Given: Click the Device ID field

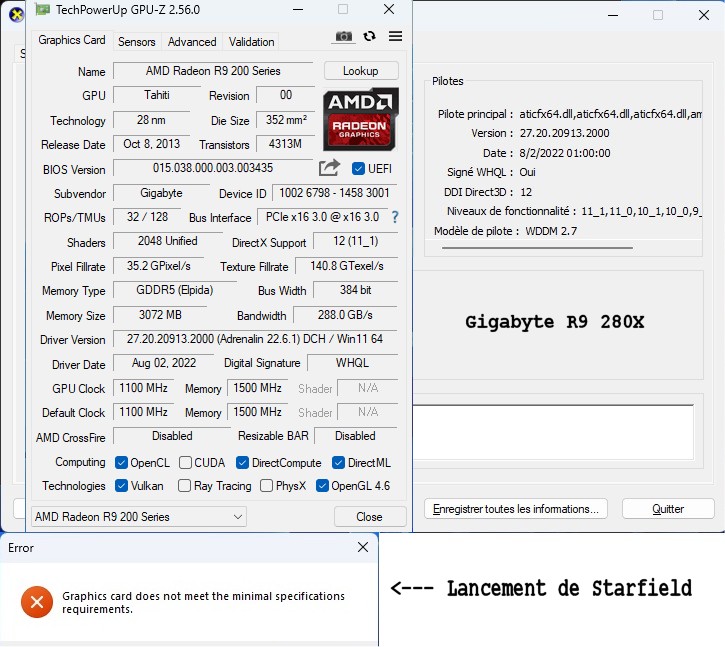Looking at the screenshot, I should (334, 193).
